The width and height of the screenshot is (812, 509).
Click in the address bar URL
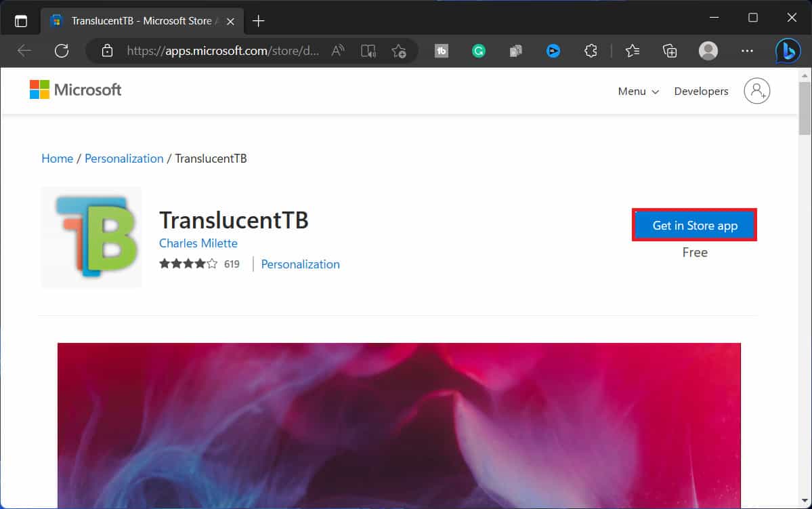tap(223, 51)
